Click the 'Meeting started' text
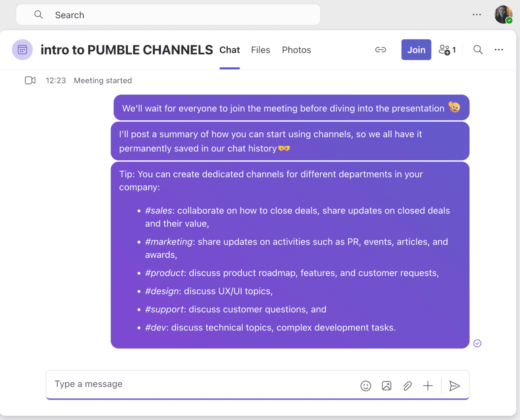 point(103,81)
